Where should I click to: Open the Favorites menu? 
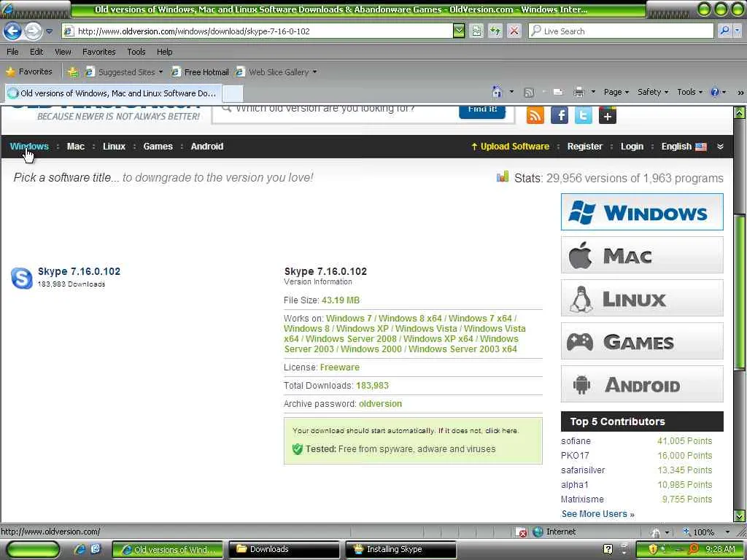98,52
